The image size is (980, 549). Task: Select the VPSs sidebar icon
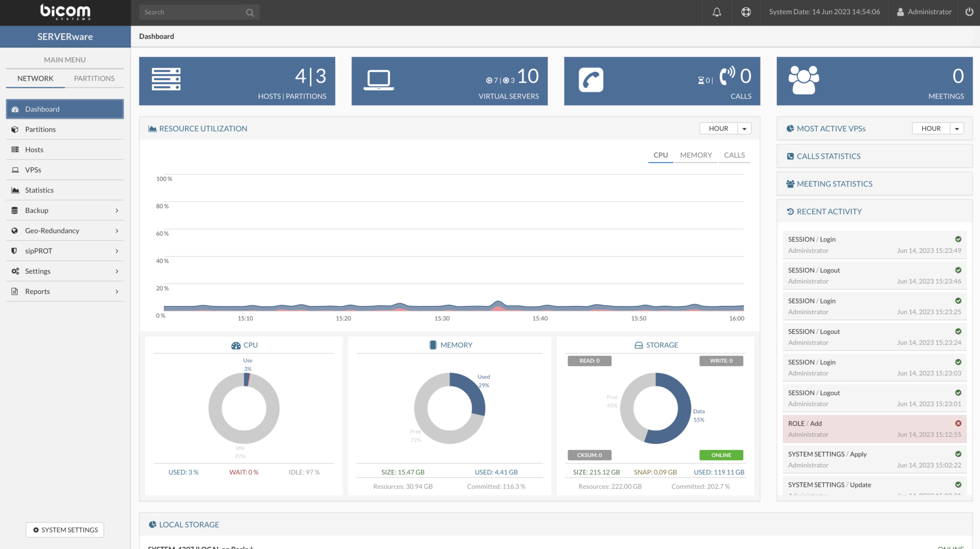point(15,170)
